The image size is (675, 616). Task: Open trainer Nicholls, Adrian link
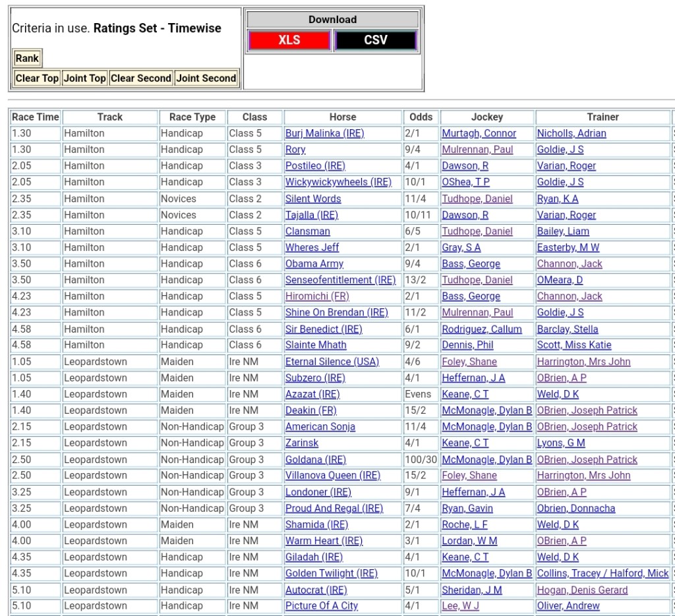click(x=571, y=133)
